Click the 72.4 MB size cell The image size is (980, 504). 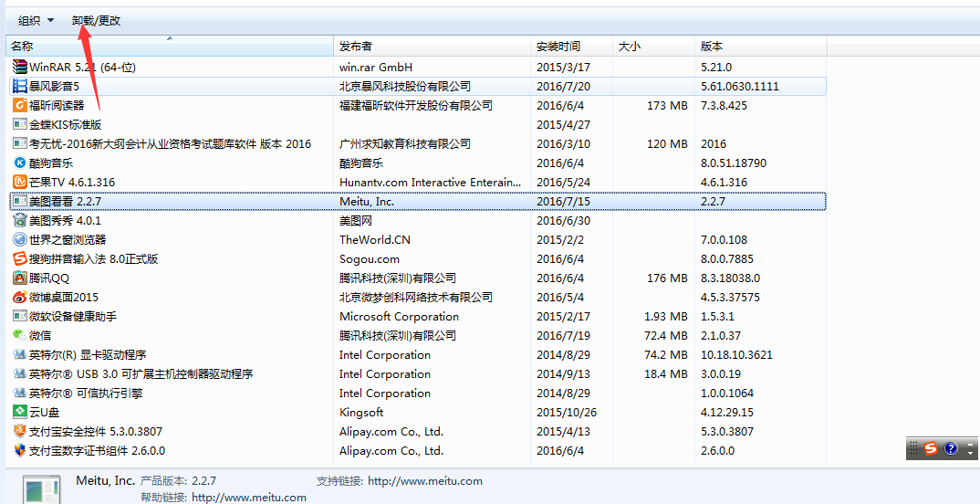tap(665, 336)
